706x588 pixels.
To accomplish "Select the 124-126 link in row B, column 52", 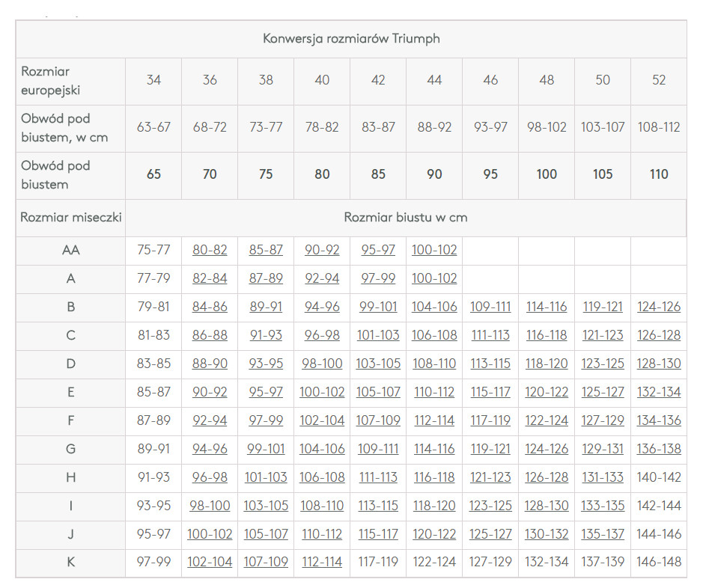I will (x=659, y=307).
